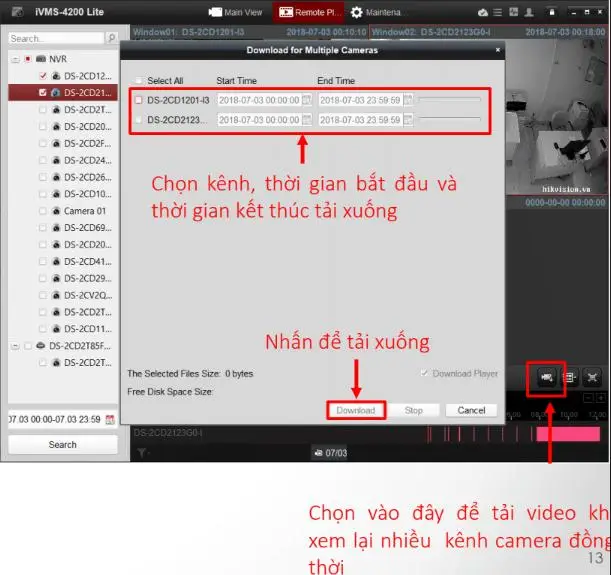Click the camera icon next to 07/03 date
Image resolution: width=611 pixels, height=575 pixels.
click(318, 453)
